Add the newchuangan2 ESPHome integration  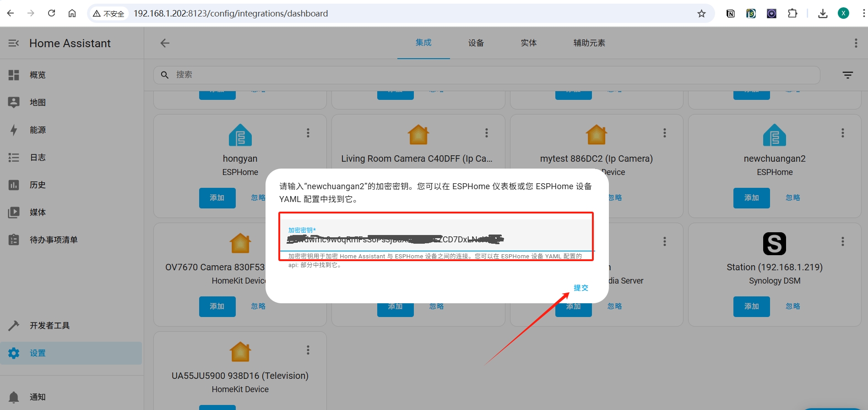tap(752, 198)
